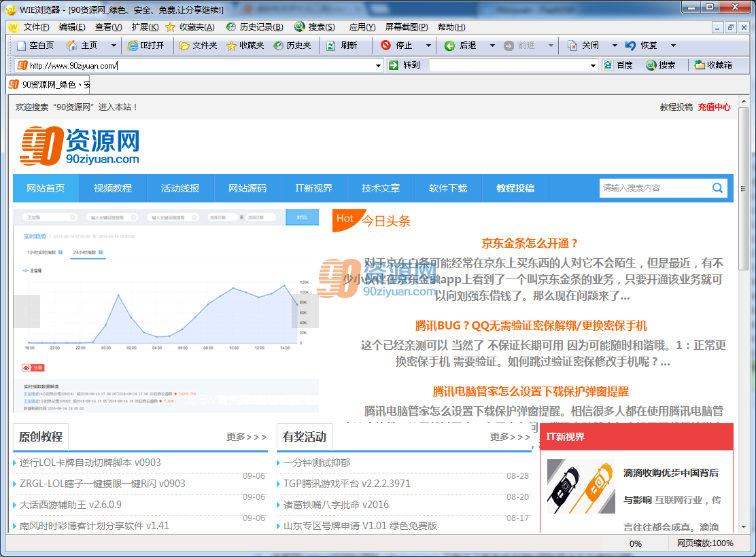Viewport: 756px width, 557px height.
Task: Click the WIE browser menu-bar logo icon
Action: 14,27
